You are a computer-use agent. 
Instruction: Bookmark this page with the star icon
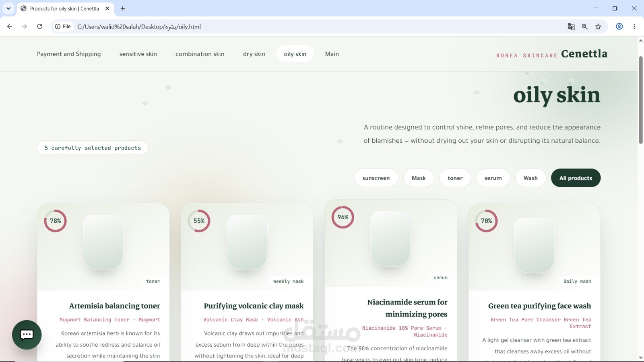(x=598, y=27)
